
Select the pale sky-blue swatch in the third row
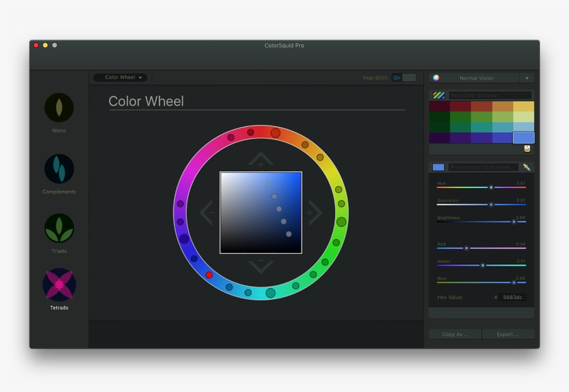pos(524,127)
